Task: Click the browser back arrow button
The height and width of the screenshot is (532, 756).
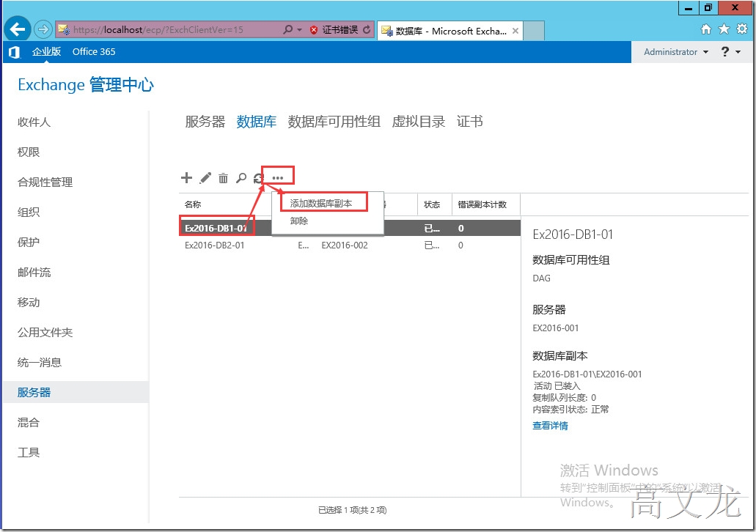Action: click(x=18, y=29)
